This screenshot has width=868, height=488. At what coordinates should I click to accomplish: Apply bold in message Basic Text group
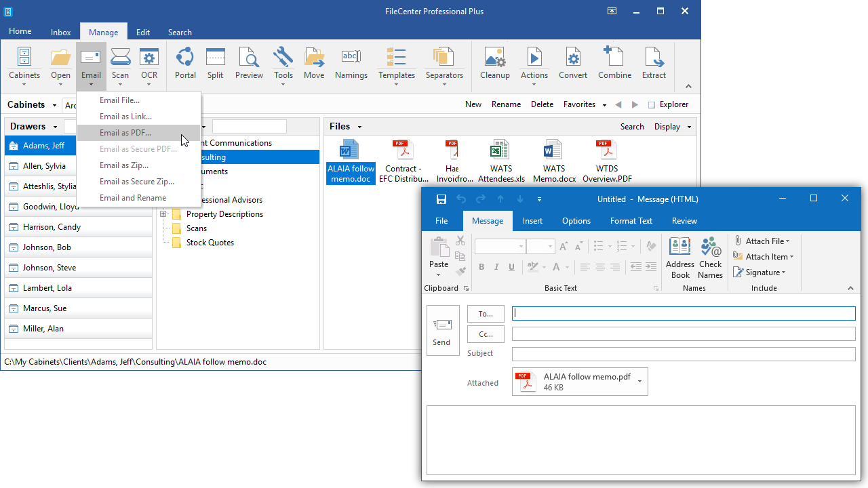pos(481,267)
